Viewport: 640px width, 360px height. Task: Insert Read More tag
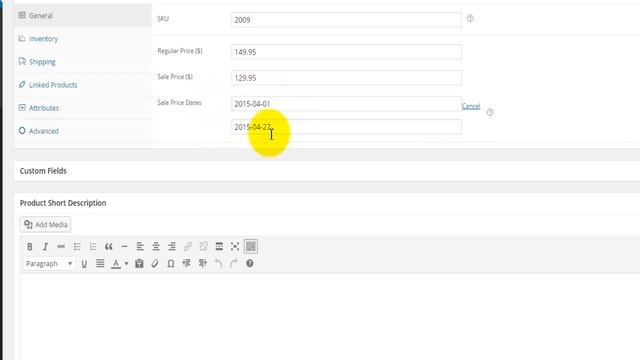coord(219,247)
